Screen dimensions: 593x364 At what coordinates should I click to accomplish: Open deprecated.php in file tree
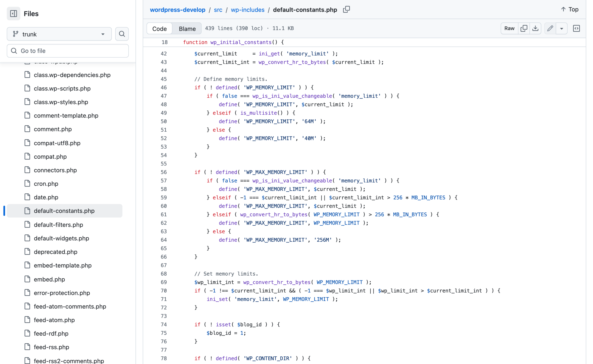click(65, 252)
